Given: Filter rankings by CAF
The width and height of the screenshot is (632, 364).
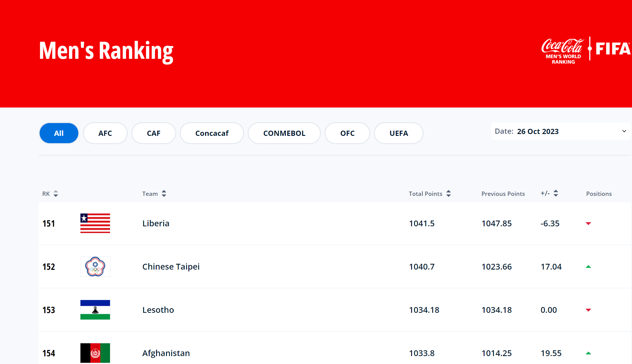Looking at the screenshot, I should tap(154, 133).
